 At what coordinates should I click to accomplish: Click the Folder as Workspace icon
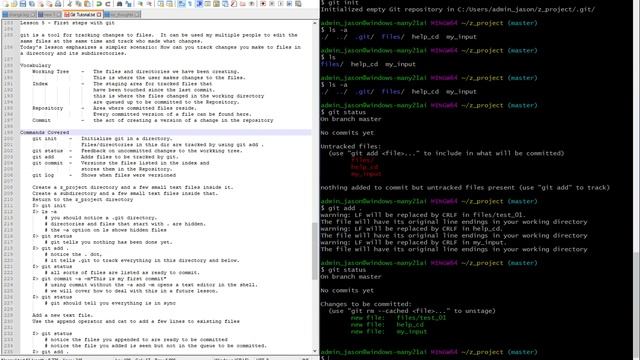pyautogui.click(x=242, y=4)
